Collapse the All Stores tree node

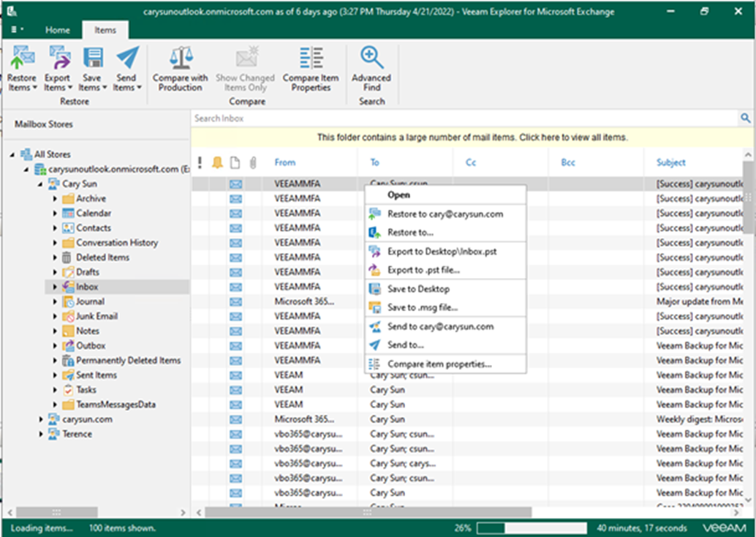point(12,155)
